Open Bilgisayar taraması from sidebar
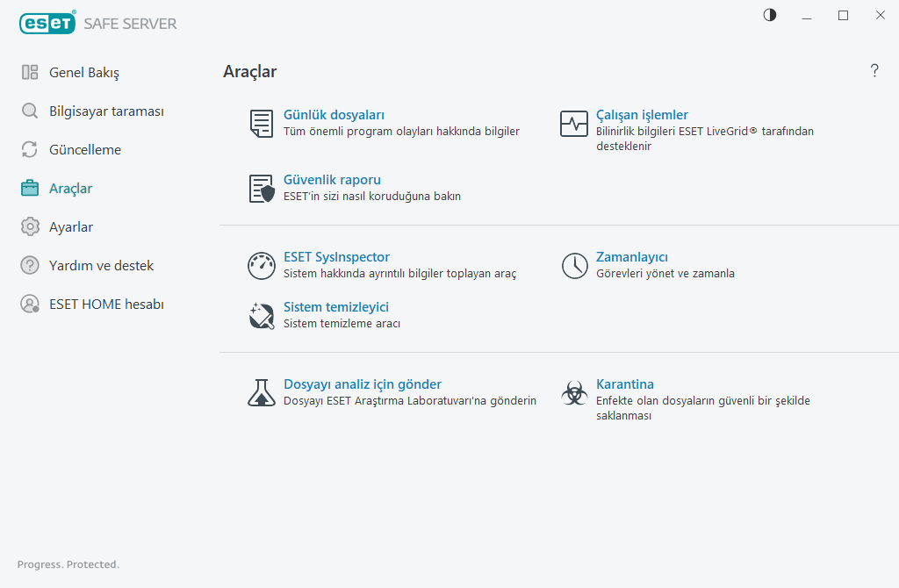The height and width of the screenshot is (588, 899). click(x=106, y=111)
